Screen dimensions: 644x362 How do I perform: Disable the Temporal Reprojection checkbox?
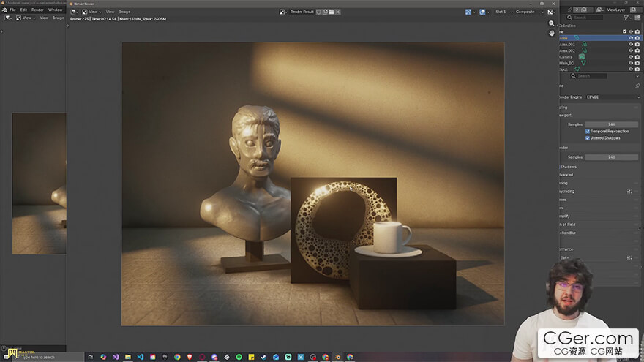pos(588,131)
